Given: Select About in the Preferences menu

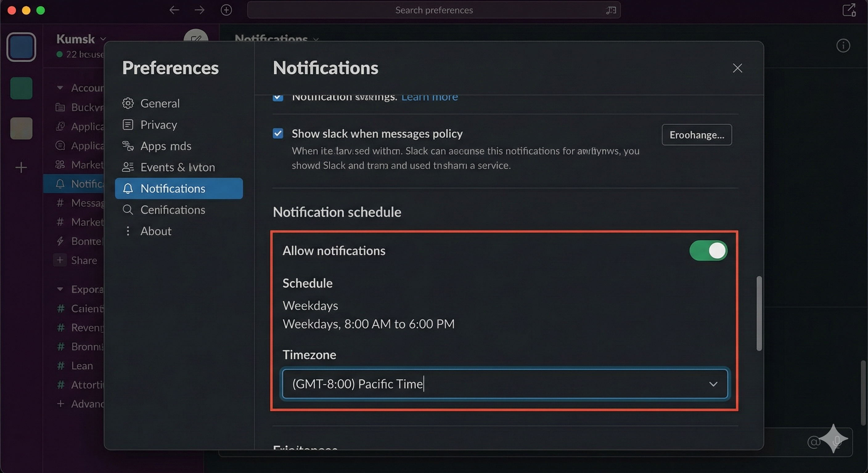Looking at the screenshot, I should 155,231.
